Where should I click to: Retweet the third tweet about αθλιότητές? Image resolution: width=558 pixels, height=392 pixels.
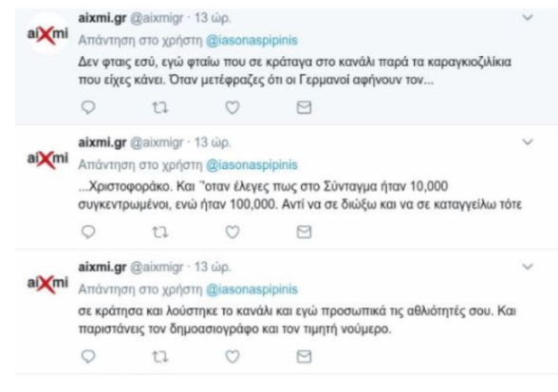(x=159, y=357)
